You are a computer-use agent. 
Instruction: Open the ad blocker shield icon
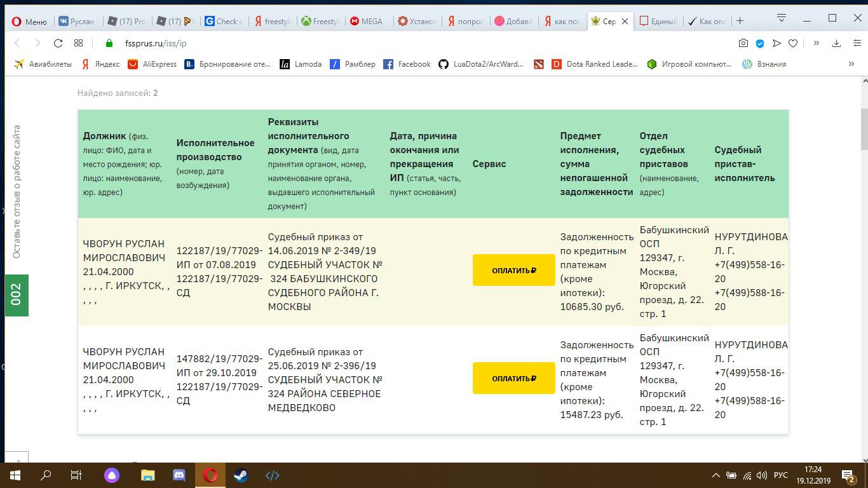pos(760,43)
